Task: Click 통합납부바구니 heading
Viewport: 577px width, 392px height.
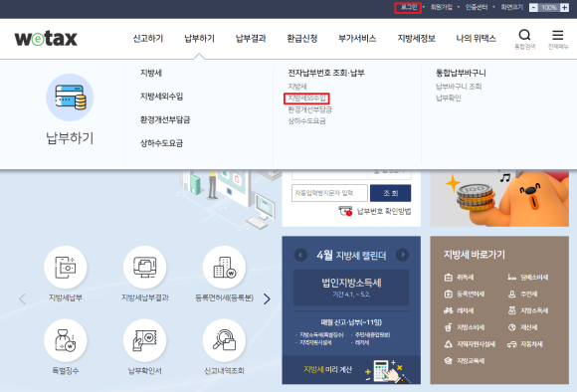Action: click(461, 73)
